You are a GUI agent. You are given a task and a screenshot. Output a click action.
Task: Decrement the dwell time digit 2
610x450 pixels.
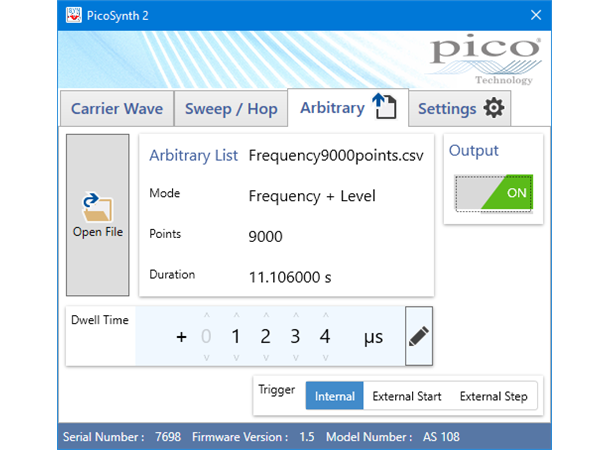click(x=266, y=357)
